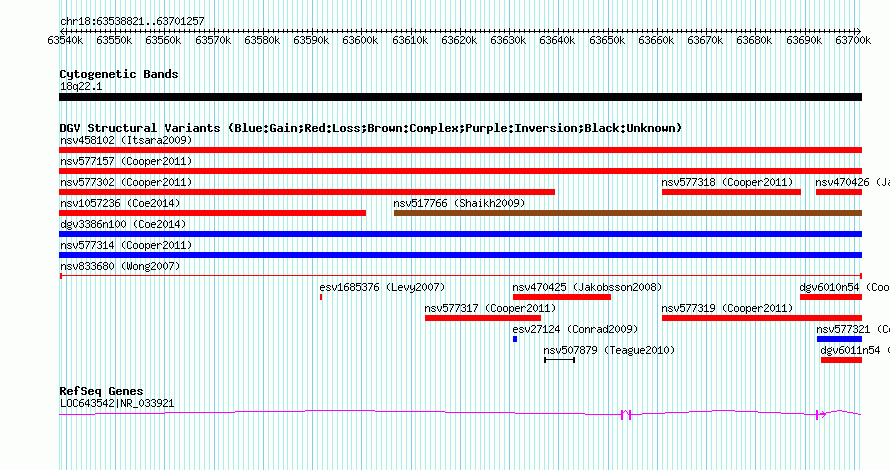The image size is (890, 470).
Task: Select the black nsv507879 (Teague2010) interval
Action: [x=560, y=360]
